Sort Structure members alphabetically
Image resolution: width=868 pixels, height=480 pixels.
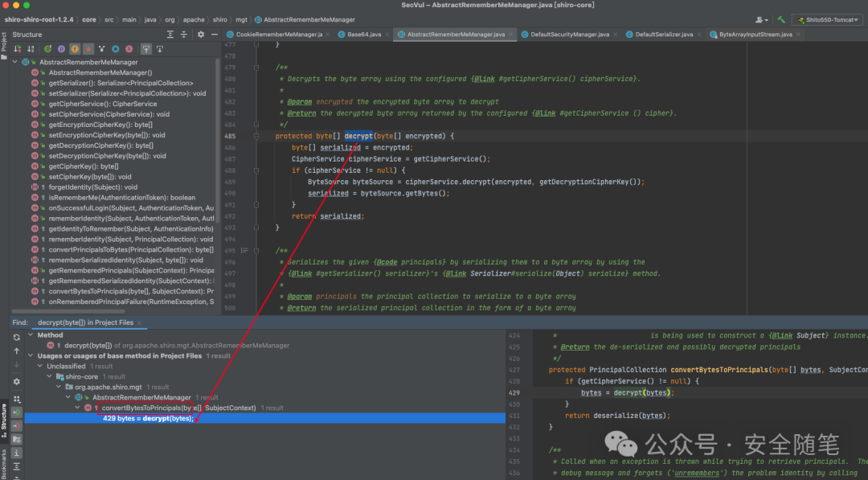click(x=31, y=49)
